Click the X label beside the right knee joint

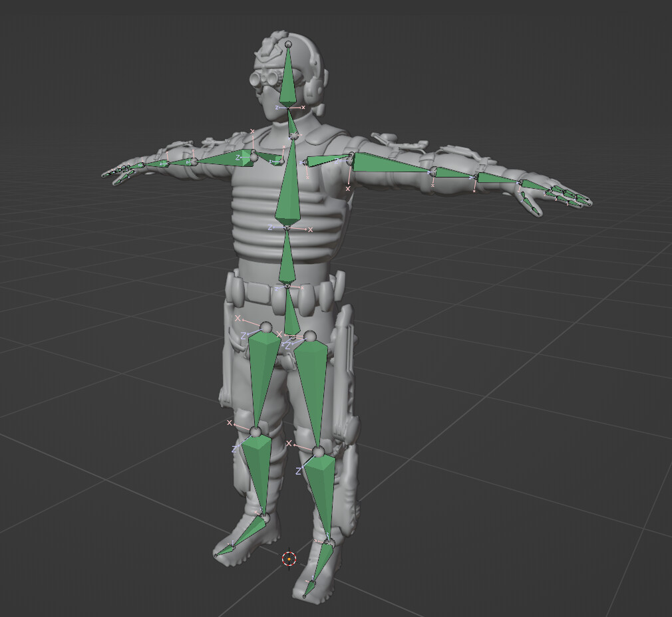(x=289, y=442)
